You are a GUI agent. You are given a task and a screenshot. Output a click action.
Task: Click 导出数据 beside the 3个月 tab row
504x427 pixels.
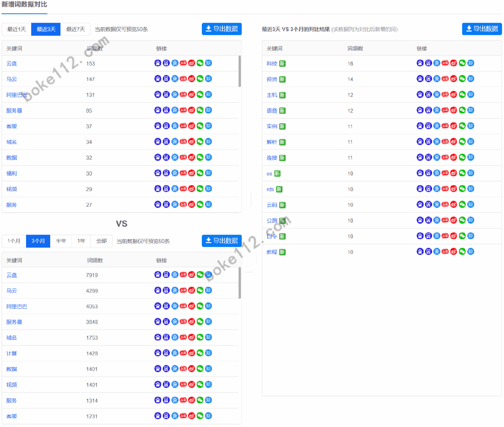pyautogui.click(x=222, y=241)
